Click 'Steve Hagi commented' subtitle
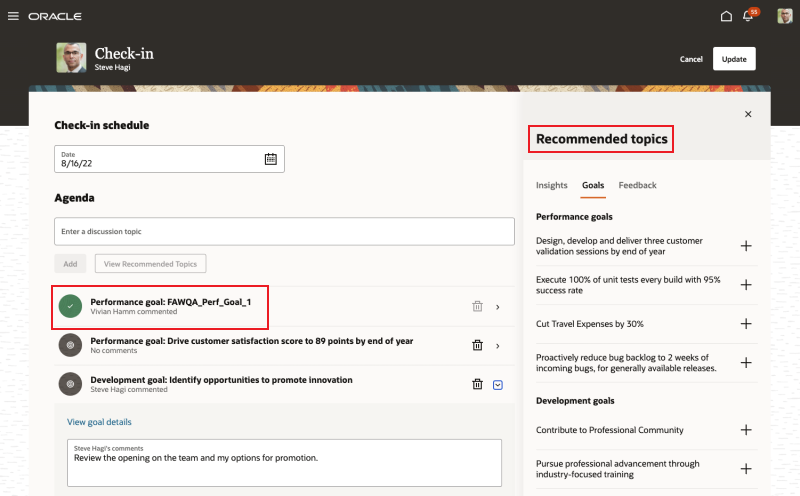Image resolution: width=800 pixels, height=496 pixels. [129, 389]
